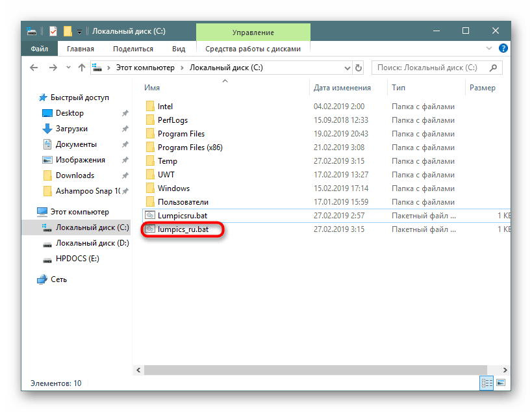Viewport: 532px width, 412px height.
Task: Open the highlighted lumpics_ru.bat batch file
Action: (x=184, y=229)
